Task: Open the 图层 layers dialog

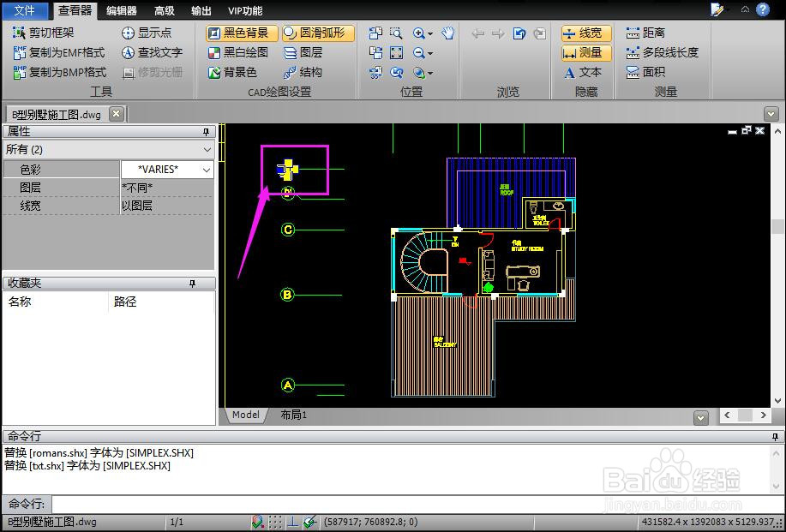Action: point(303,52)
